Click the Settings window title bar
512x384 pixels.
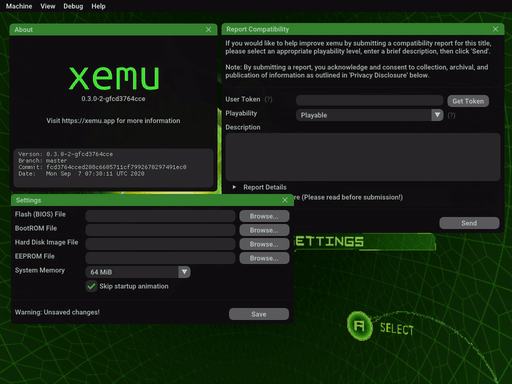152,200
